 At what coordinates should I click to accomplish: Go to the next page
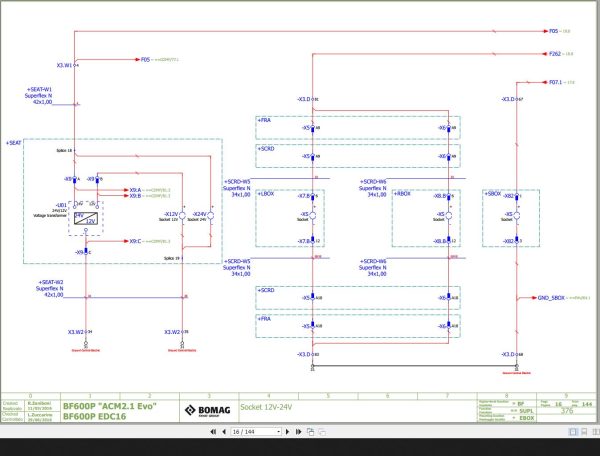287,432
